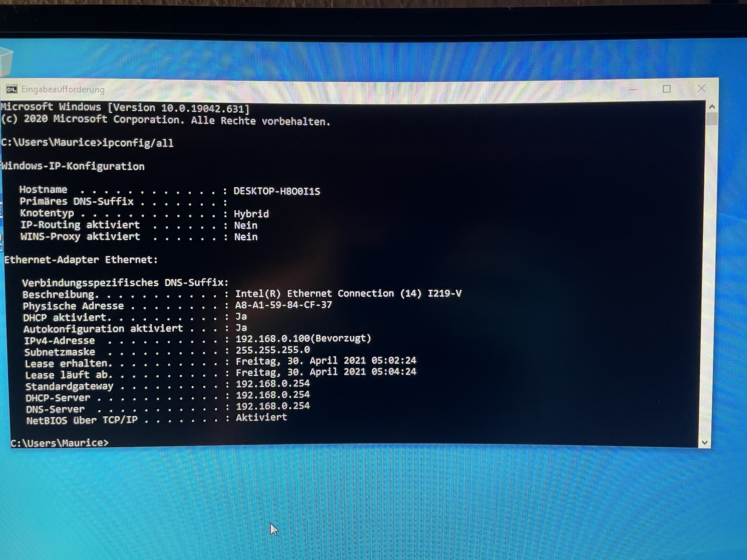Click the bottom C:\Users\Maurice> prompt line

60,443
